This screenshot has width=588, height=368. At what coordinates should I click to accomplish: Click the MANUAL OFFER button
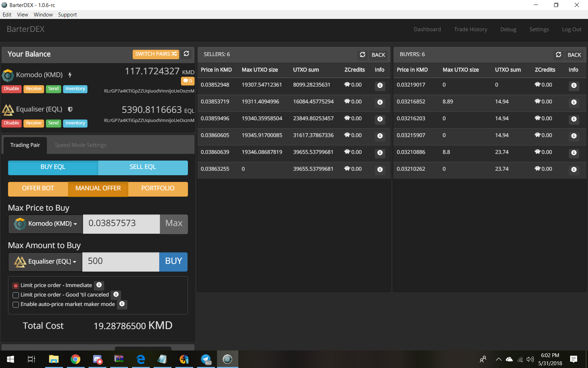(x=98, y=189)
